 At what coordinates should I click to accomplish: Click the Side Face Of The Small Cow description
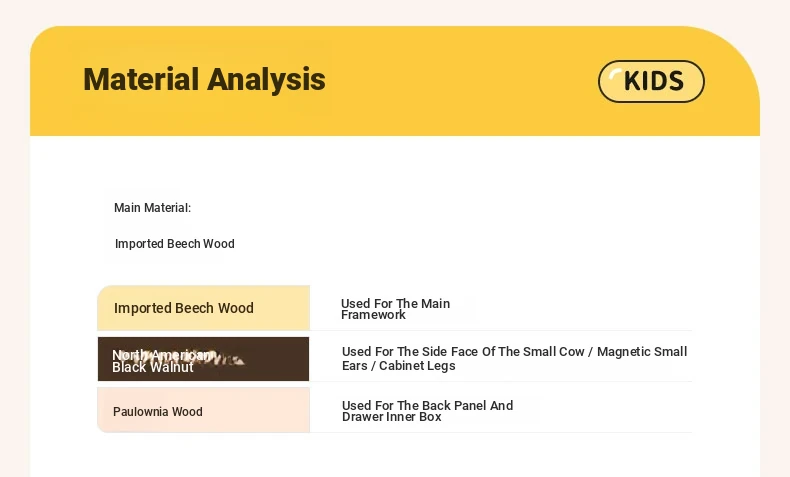(514, 358)
